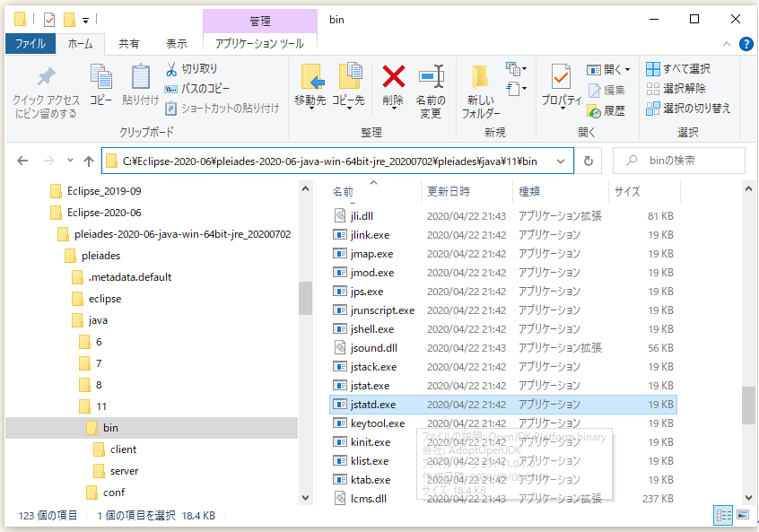
Task: Open address bar history dropdown
Action: coord(561,161)
